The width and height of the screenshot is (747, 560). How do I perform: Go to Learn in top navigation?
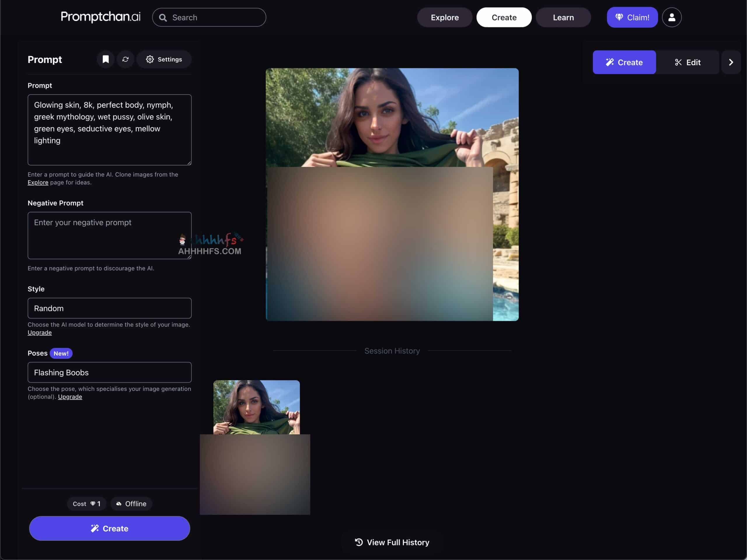563,17
